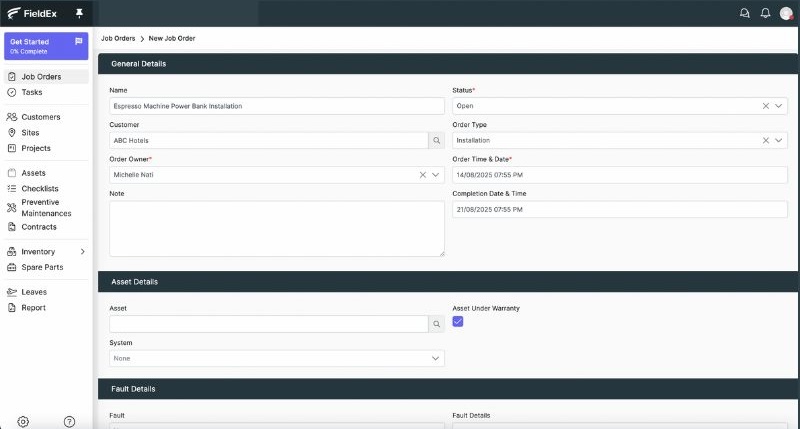
Task: Uncheck Asset Under Warranty checkbox
Action: click(458, 321)
